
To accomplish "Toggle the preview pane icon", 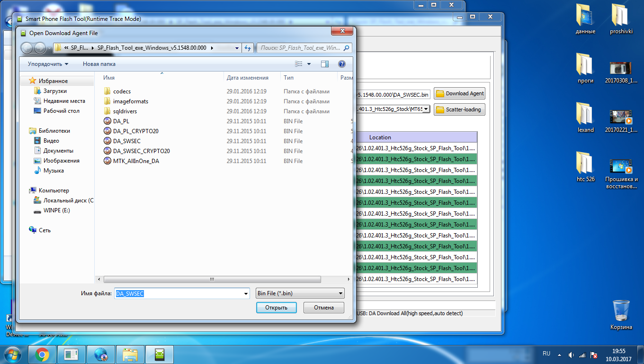I will (324, 64).
